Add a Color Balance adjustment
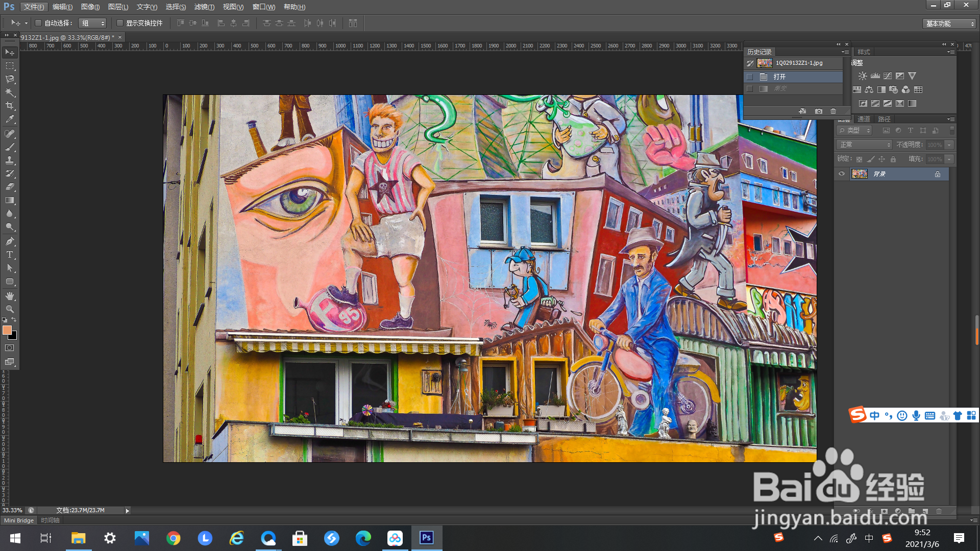 click(x=869, y=89)
